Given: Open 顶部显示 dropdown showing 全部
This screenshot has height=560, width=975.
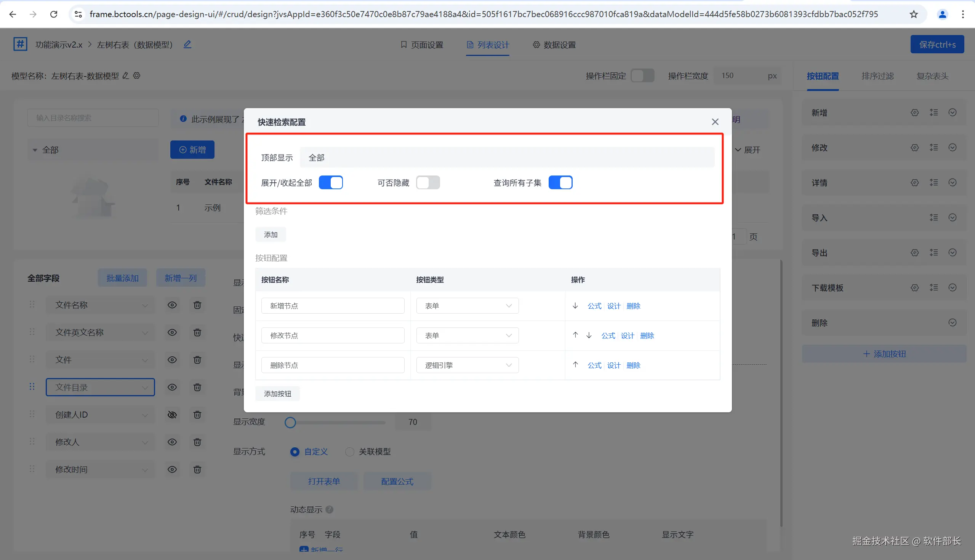Looking at the screenshot, I should pos(507,158).
